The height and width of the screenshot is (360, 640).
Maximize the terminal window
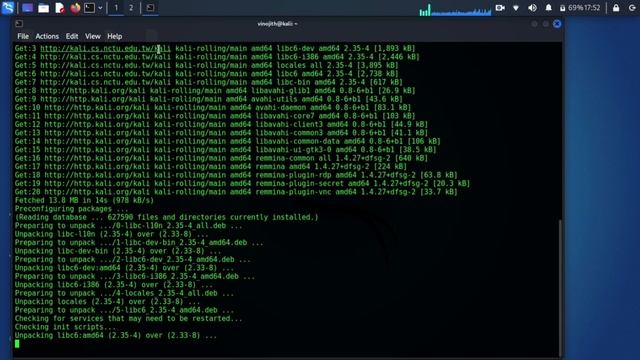tap(546, 24)
